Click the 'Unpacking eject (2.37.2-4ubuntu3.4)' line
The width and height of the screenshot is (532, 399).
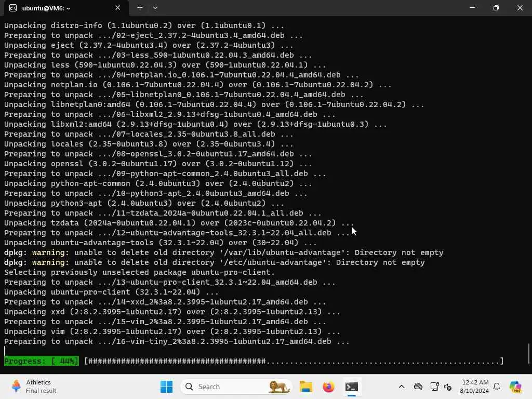point(149,45)
